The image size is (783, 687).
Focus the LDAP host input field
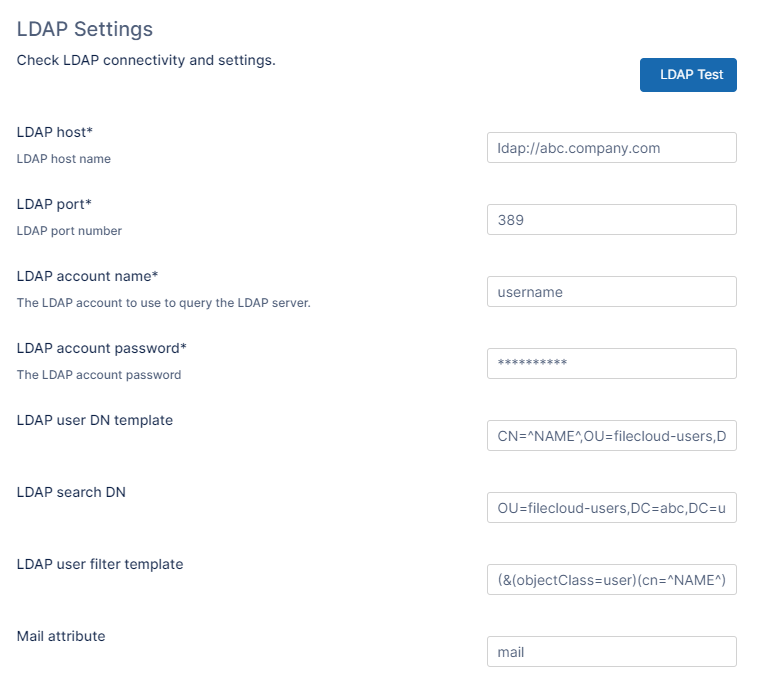(611, 148)
